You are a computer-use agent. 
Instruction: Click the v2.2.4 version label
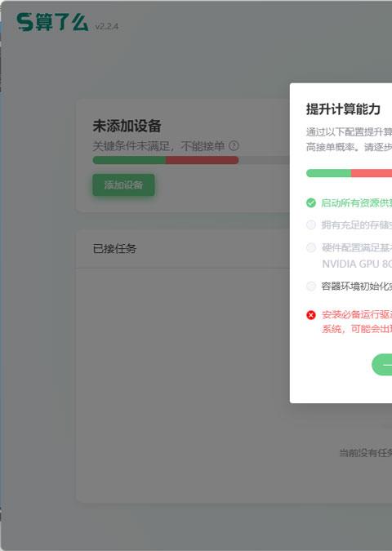coord(106,26)
